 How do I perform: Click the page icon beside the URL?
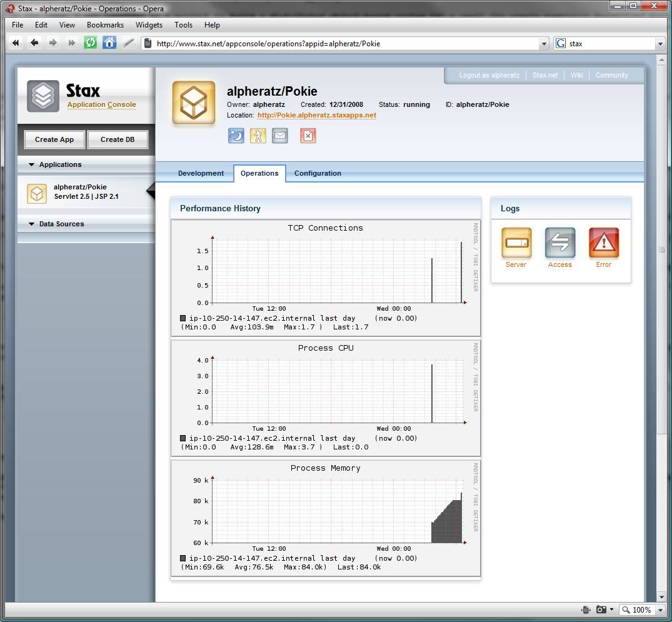pyautogui.click(x=148, y=43)
